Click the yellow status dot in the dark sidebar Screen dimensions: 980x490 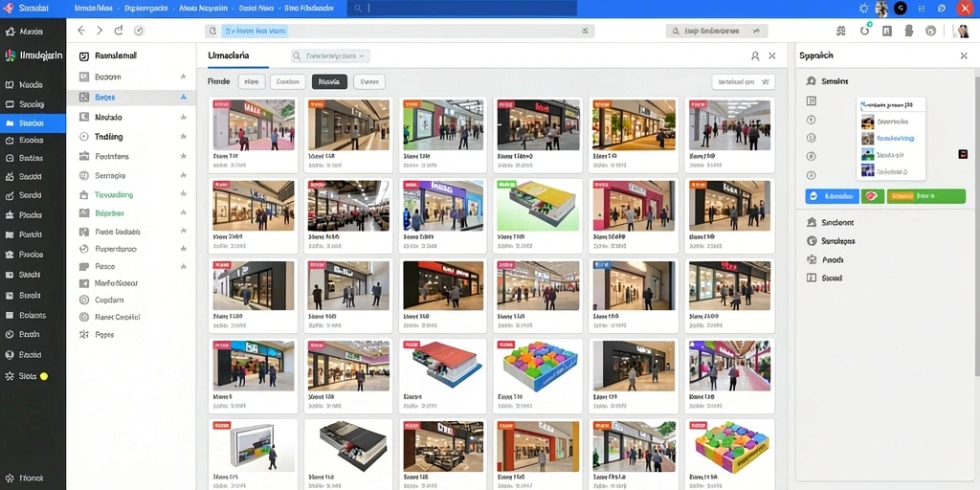click(44, 376)
